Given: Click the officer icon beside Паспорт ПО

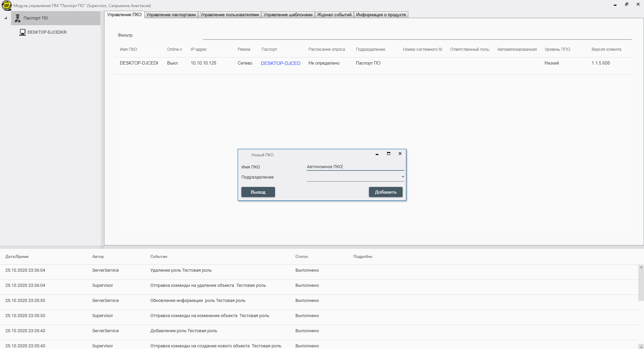Looking at the screenshot, I should (x=18, y=18).
